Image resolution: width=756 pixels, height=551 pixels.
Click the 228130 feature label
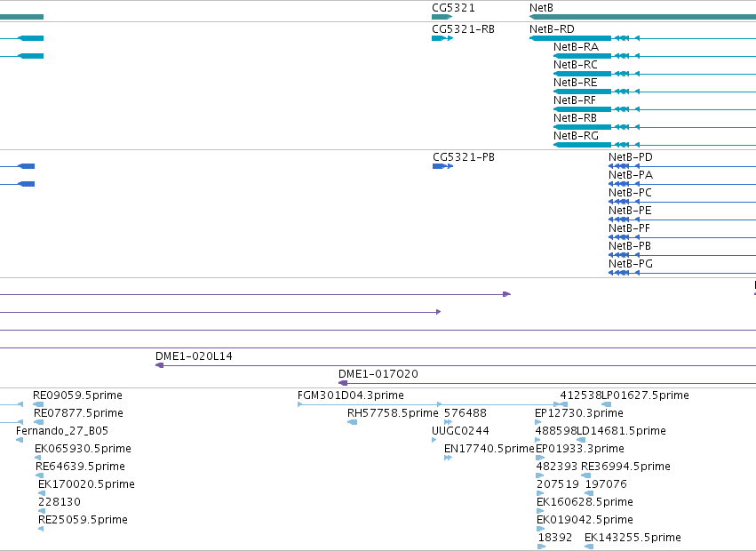(60, 502)
